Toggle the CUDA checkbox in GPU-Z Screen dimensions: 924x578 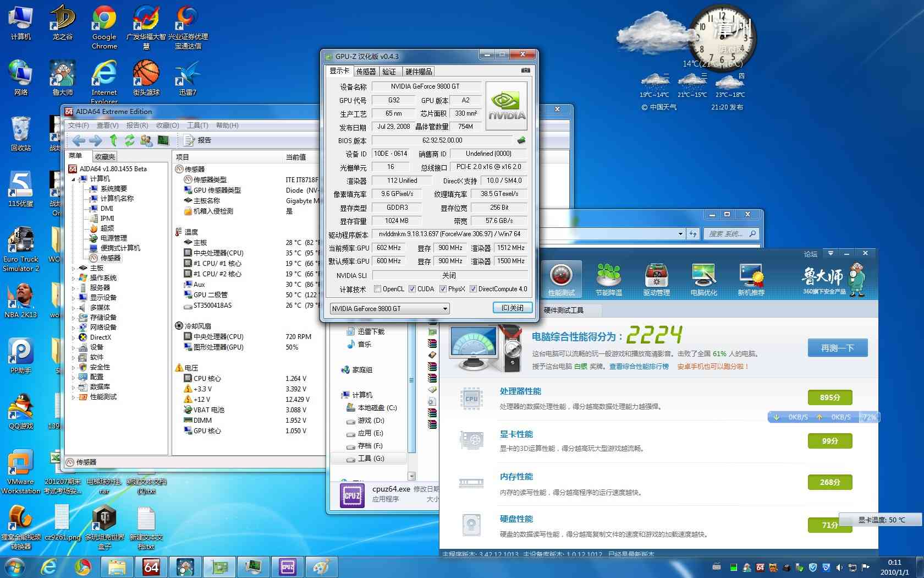tap(412, 289)
